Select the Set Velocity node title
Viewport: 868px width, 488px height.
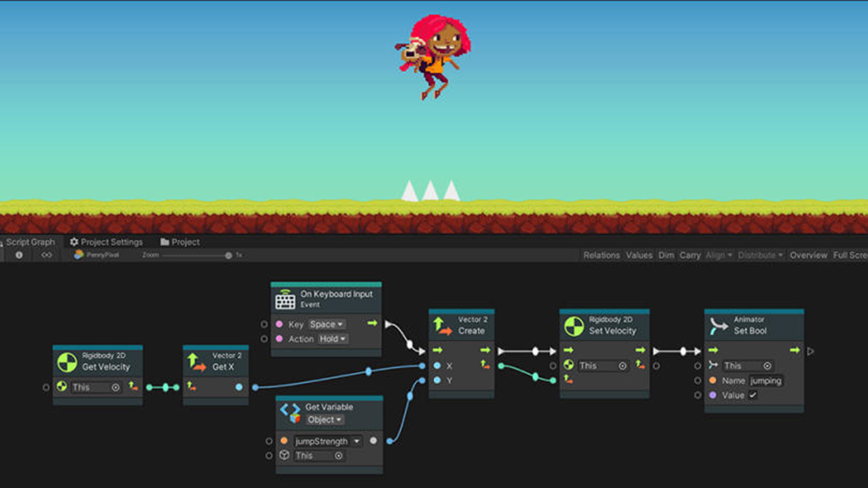[613, 331]
